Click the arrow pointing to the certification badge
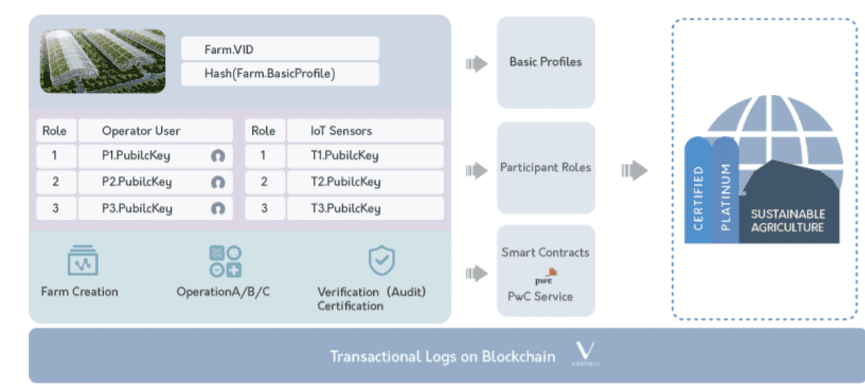This screenshot has height=387, width=865. pyautogui.click(x=634, y=170)
